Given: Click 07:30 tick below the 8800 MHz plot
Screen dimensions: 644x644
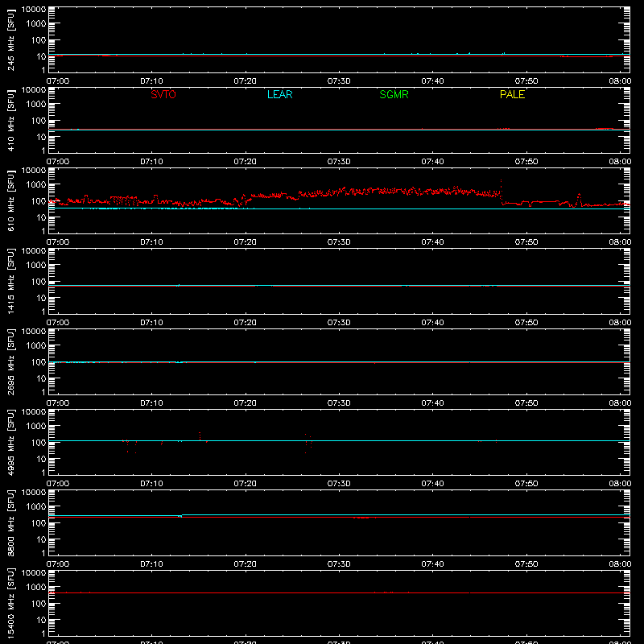Looking at the screenshot, I should tap(339, 564).
